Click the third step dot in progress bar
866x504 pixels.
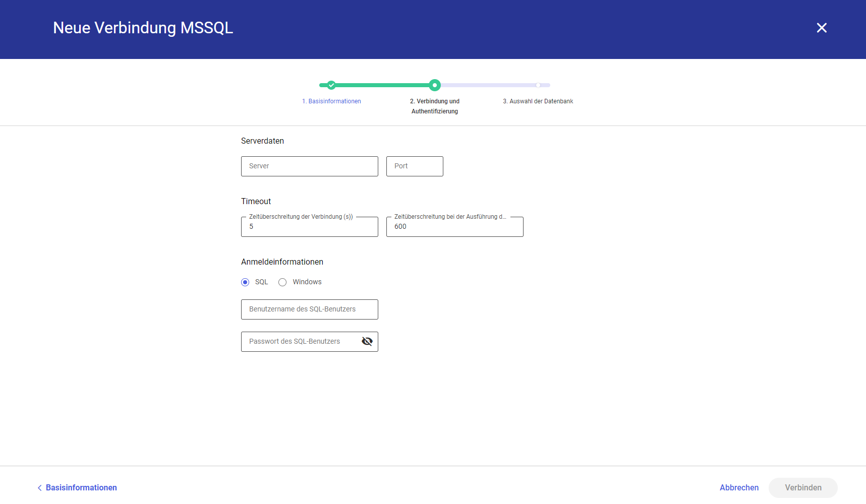pos(538,85)
